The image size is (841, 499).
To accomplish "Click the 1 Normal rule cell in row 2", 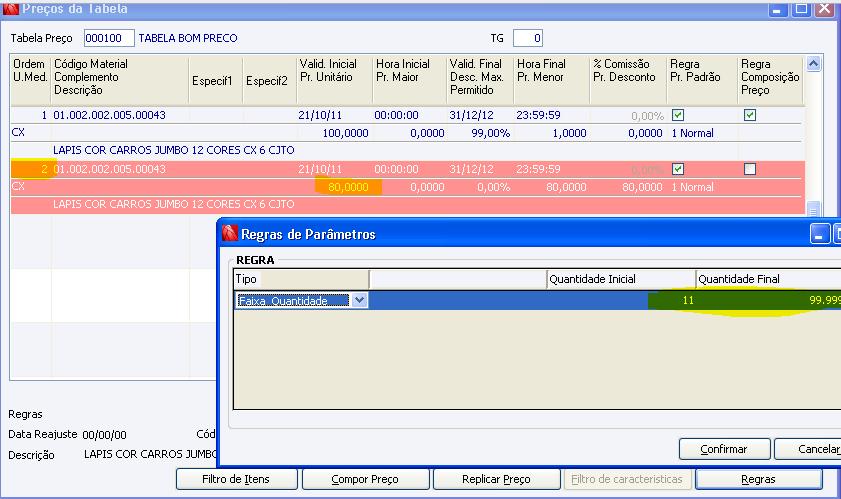I will coord(692,187).
